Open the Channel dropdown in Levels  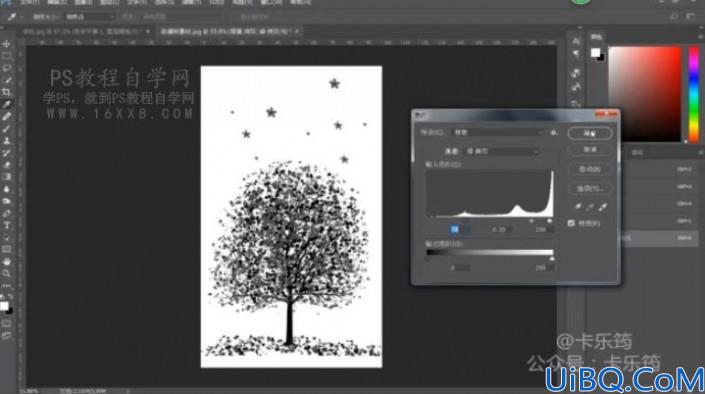(501, 152)
